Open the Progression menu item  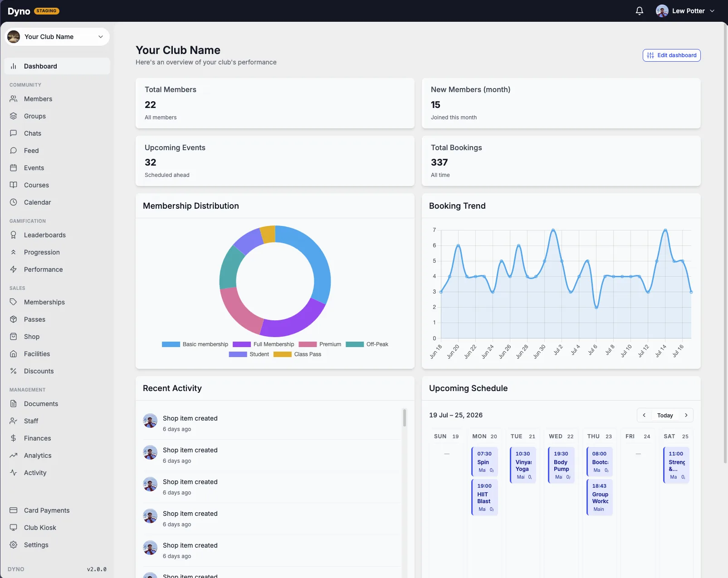pyautogui.click(x=57, y=252)
